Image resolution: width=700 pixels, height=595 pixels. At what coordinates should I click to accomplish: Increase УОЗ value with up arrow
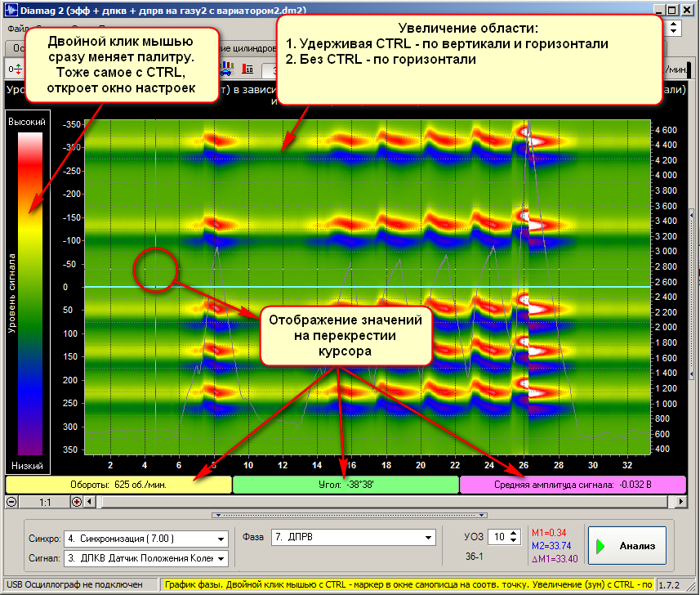tap(514, 533)
